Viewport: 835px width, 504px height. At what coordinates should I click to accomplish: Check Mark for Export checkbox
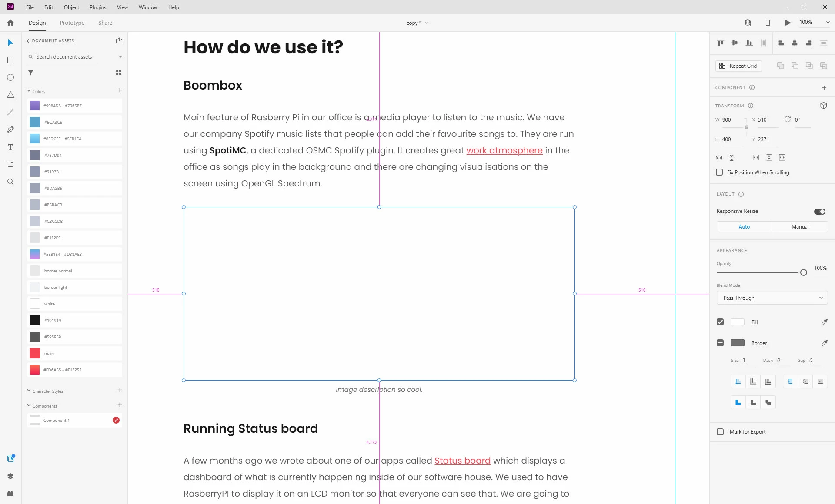(x=720, y=432)
